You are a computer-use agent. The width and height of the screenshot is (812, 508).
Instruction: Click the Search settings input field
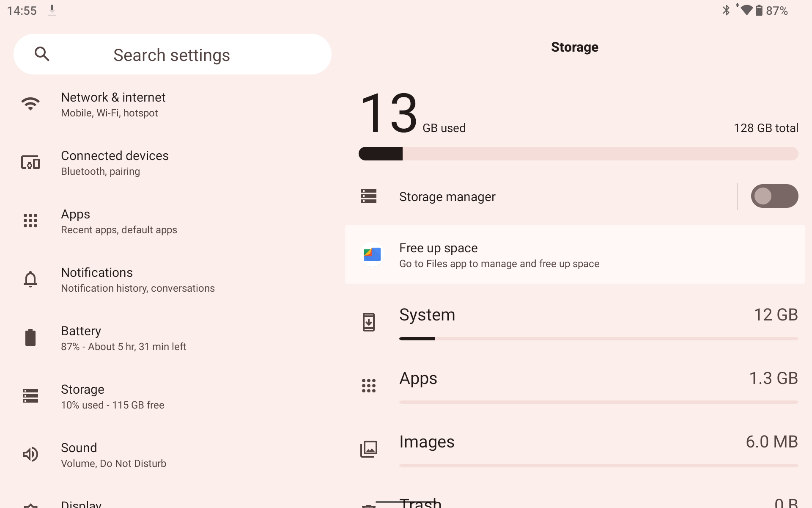click(x=172, y=55)
